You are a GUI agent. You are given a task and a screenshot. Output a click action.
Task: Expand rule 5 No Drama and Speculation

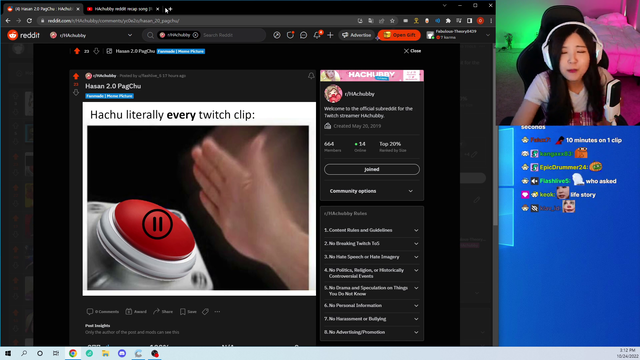(x=371, y=291)
